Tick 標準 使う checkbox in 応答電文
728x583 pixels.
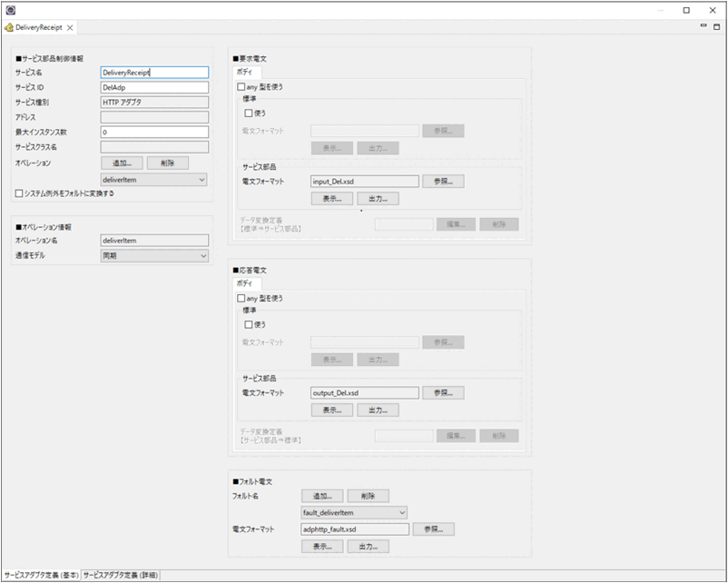click(249, 324)
